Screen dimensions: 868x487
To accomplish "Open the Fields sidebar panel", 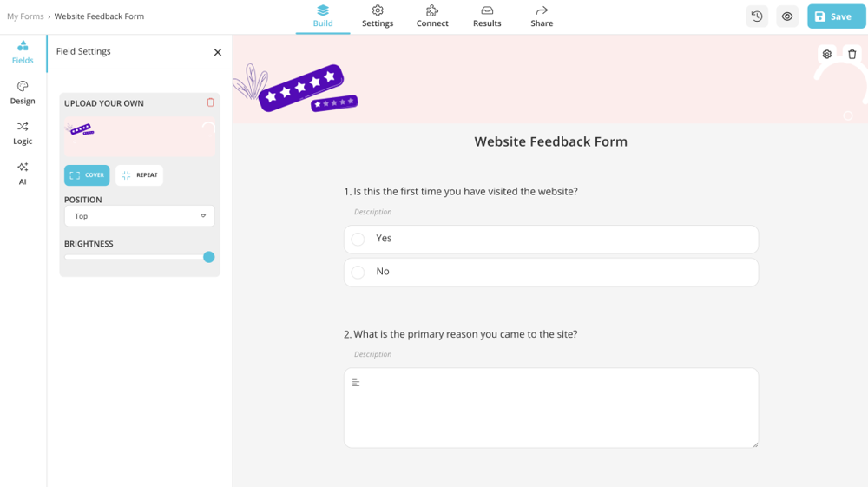I will click(x=23, y=52).
